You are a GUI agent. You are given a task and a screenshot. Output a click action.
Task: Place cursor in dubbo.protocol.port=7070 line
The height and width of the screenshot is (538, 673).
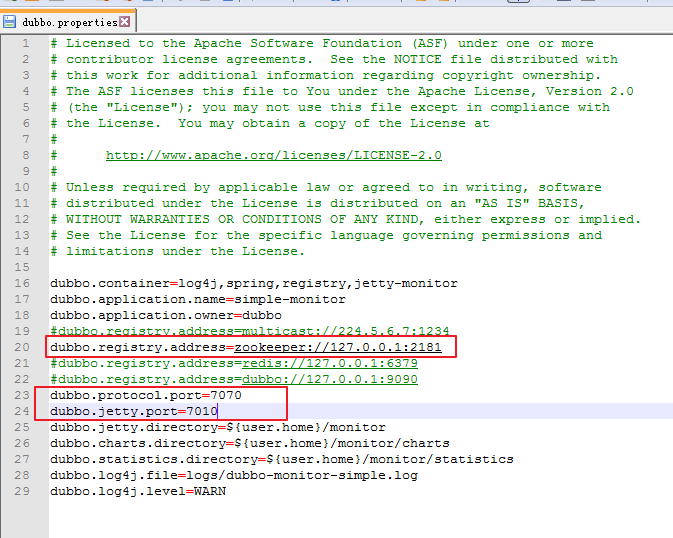coord(146,395)
